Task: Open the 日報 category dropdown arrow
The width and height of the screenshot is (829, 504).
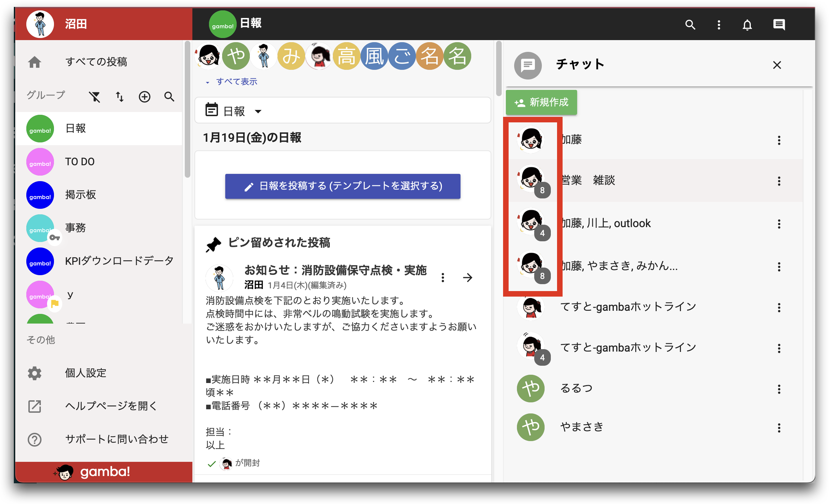Action: [x=258, y=111]
